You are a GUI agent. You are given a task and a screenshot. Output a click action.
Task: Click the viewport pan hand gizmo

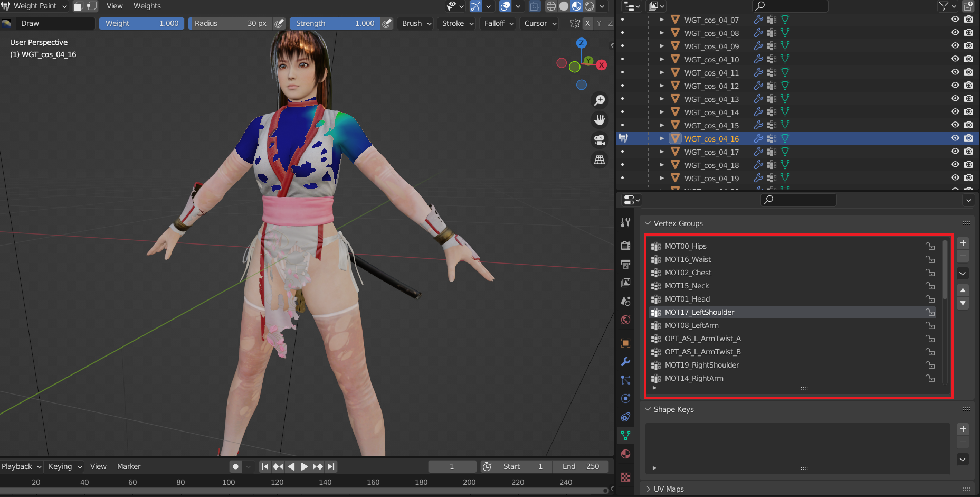coord(600,120)
